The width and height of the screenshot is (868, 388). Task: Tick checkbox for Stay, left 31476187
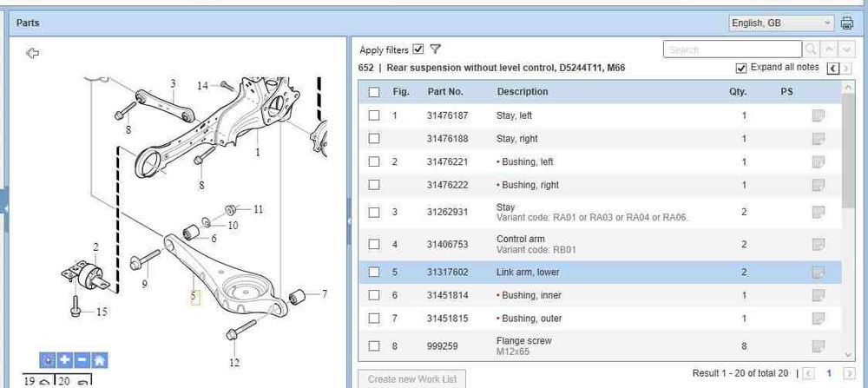coord(374,115)
